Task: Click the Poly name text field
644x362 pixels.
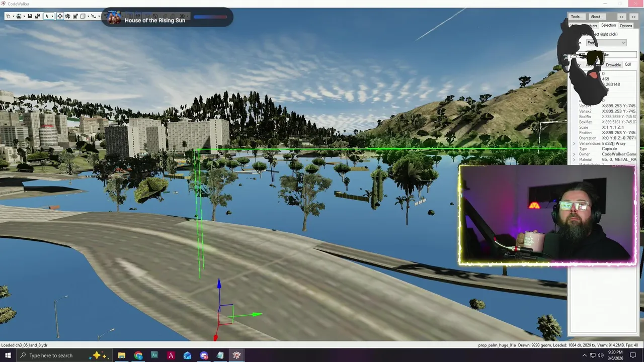Action: [x=603, y=54]
